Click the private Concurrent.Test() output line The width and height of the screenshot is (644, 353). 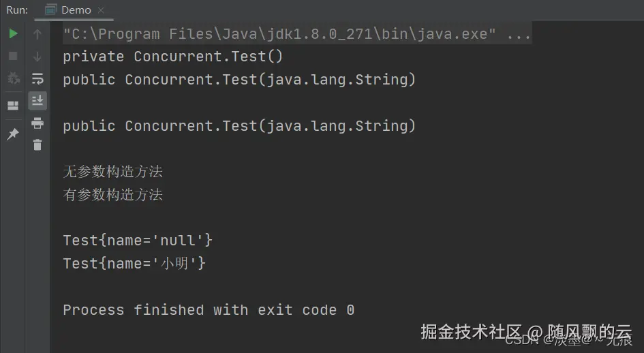coord(173,57)
